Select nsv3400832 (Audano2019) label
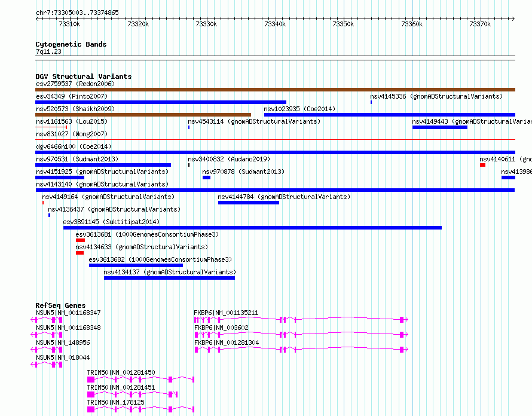Viewport: 532px width, 416px height. pyautogui.click(x=229, y=159)
